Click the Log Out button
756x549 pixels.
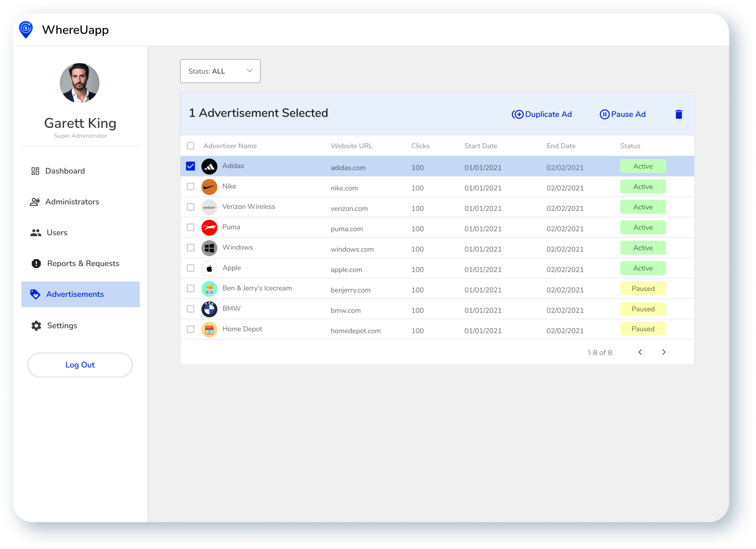click(80, 365)
